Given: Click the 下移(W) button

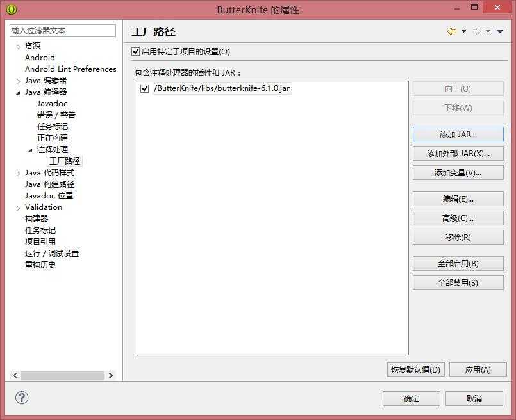Looking at the screenshot, I should 458,108.
